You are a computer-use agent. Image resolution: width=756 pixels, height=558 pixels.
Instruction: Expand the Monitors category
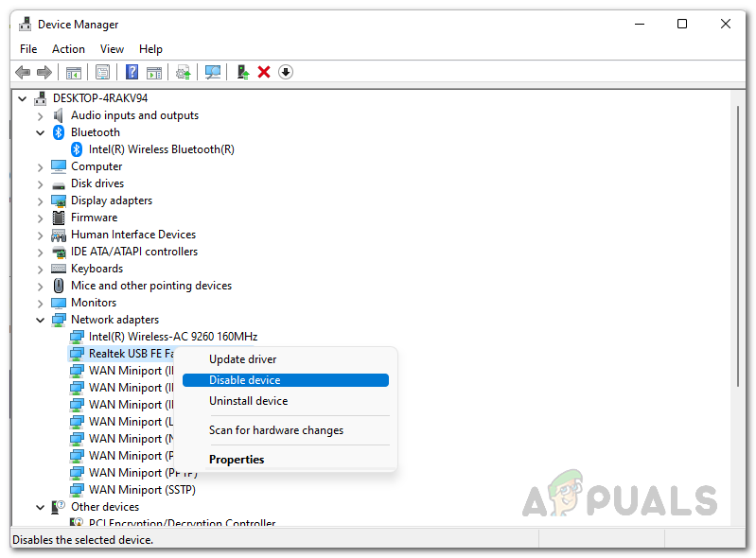(x=40, y=303)
